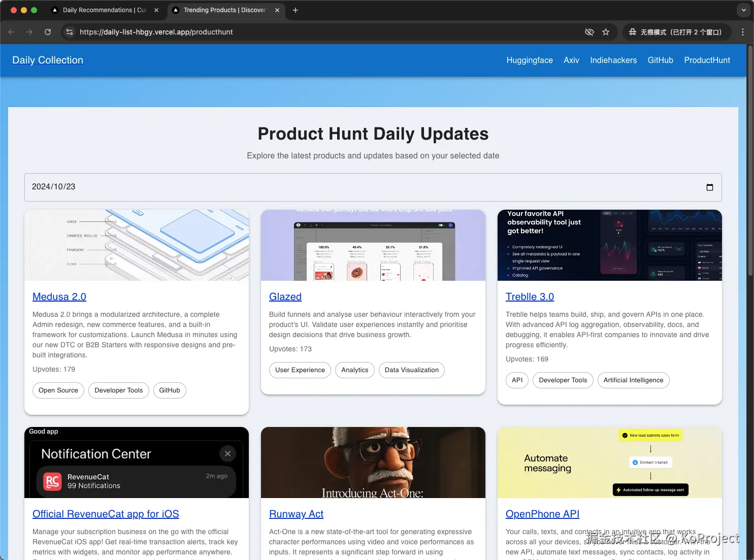The width and height of the screenshot is (754, 560).
Task: Open the OpenPhone API product link
Action: tap(542, 514)
